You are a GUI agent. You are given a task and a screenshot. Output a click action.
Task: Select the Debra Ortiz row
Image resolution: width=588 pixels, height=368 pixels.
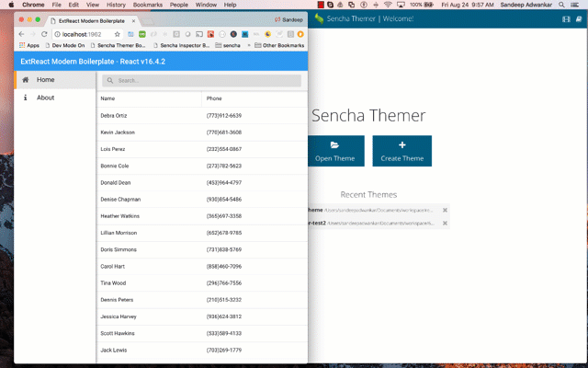pos(202,116)
